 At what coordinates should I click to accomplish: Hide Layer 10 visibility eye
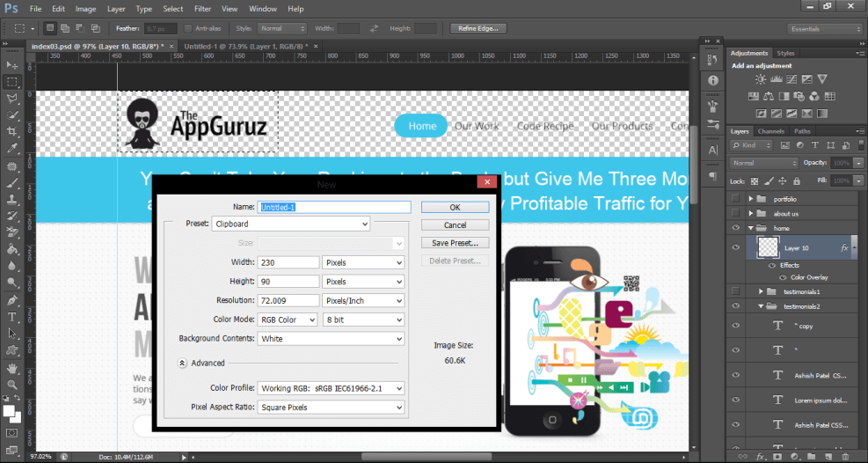(735, 247)
